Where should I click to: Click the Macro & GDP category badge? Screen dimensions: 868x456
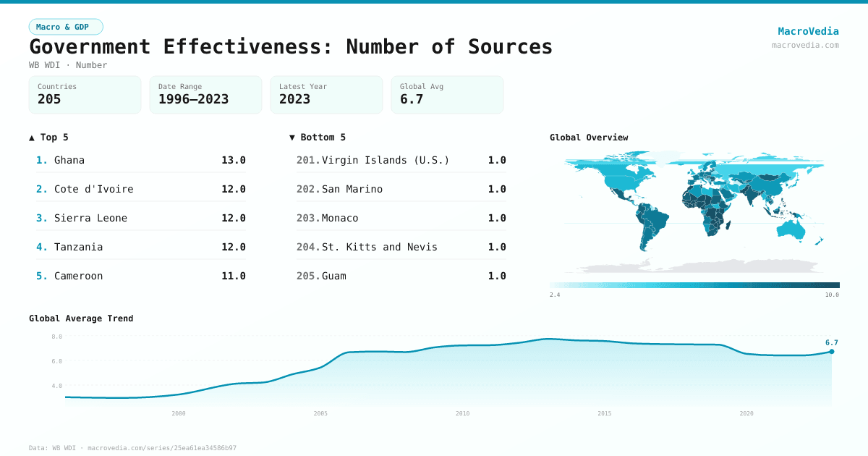pos(66,25)
